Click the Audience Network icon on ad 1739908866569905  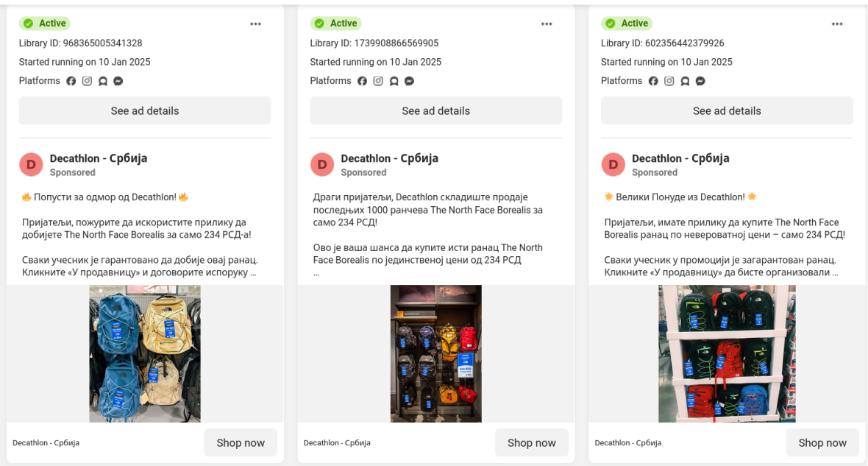394,81
